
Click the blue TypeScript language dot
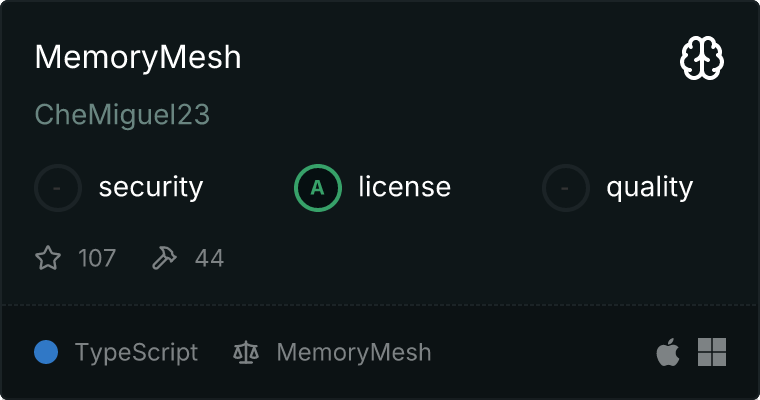(46, 352)
